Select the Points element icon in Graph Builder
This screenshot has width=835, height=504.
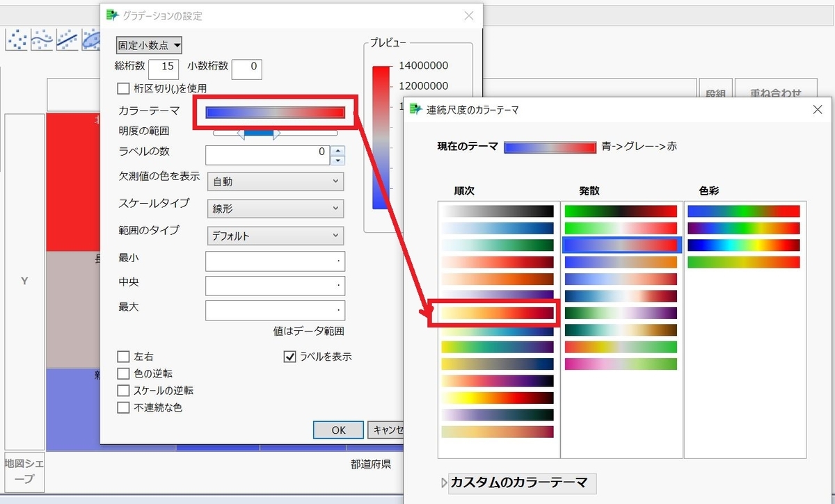click(x=17, y=40)
